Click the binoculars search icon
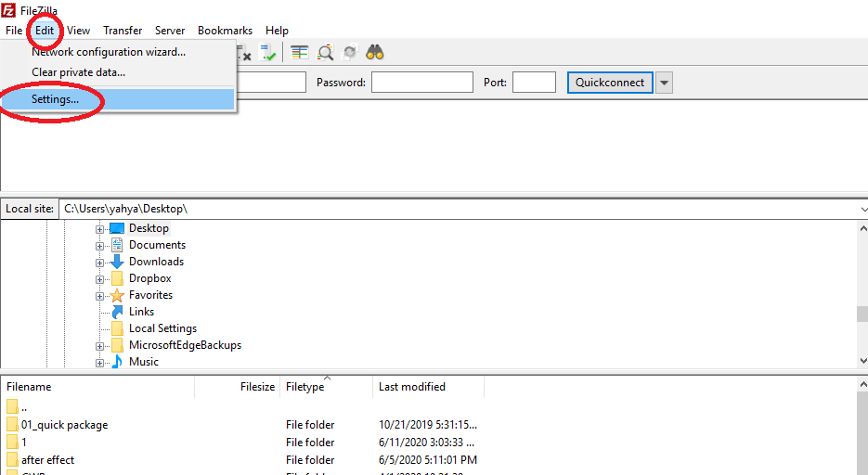Viewport: 868px width, 475px height. pyautogui.click(x=375, y=53)
